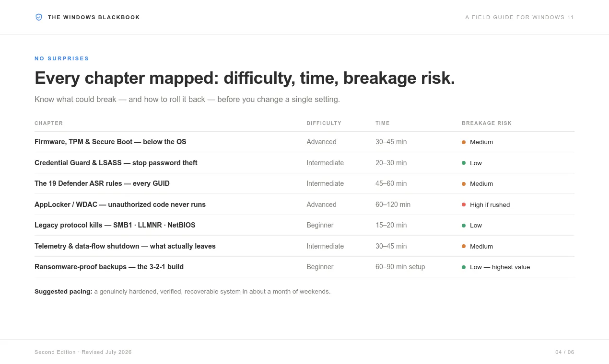Click orange Medium dot for Telemetry row
This screenshot has width=609, height=364.
tap(464, 246)
